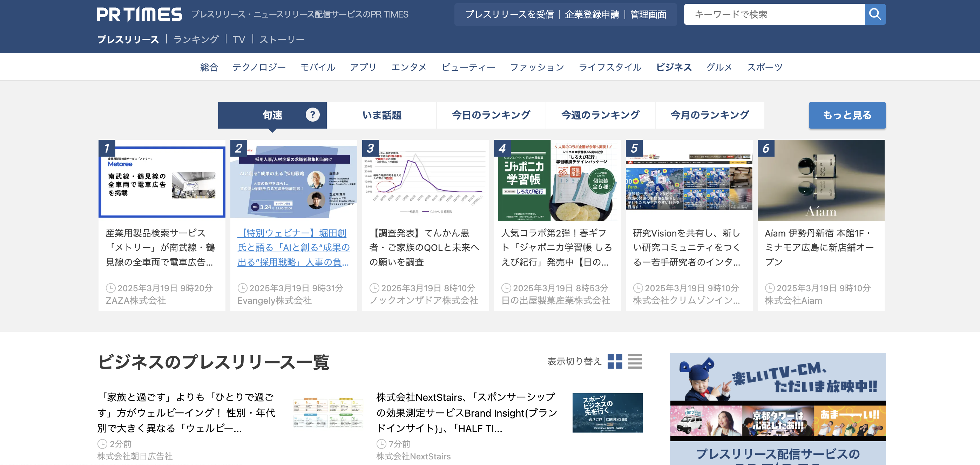
Task: Open the TV navigation item
Action: pos(239,40)
